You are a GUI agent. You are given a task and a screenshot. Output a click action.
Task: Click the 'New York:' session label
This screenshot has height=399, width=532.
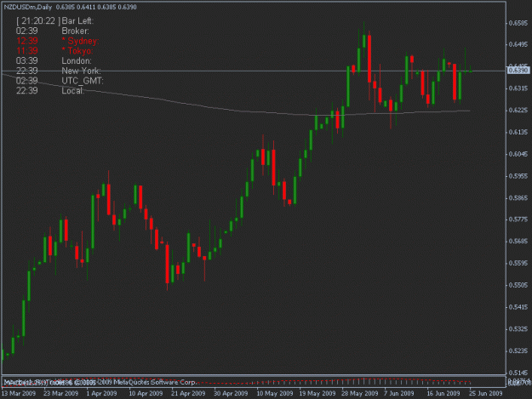(x=81, y=71)
